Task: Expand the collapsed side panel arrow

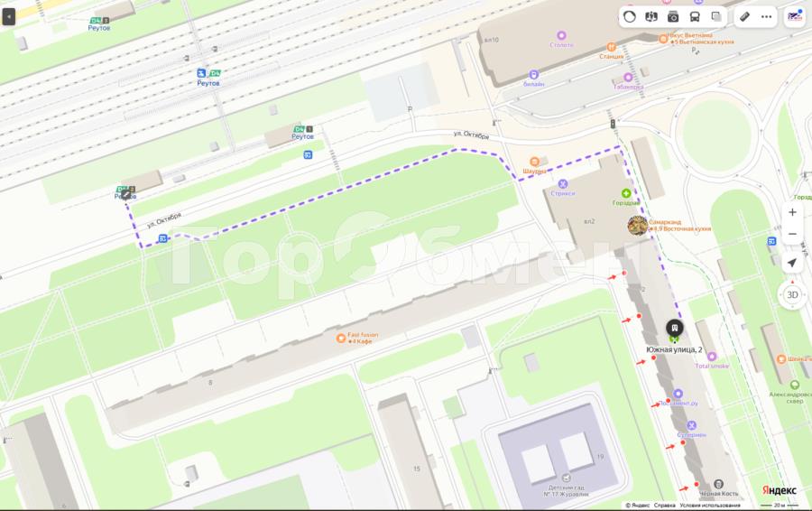Action: (x=9, y=17)
